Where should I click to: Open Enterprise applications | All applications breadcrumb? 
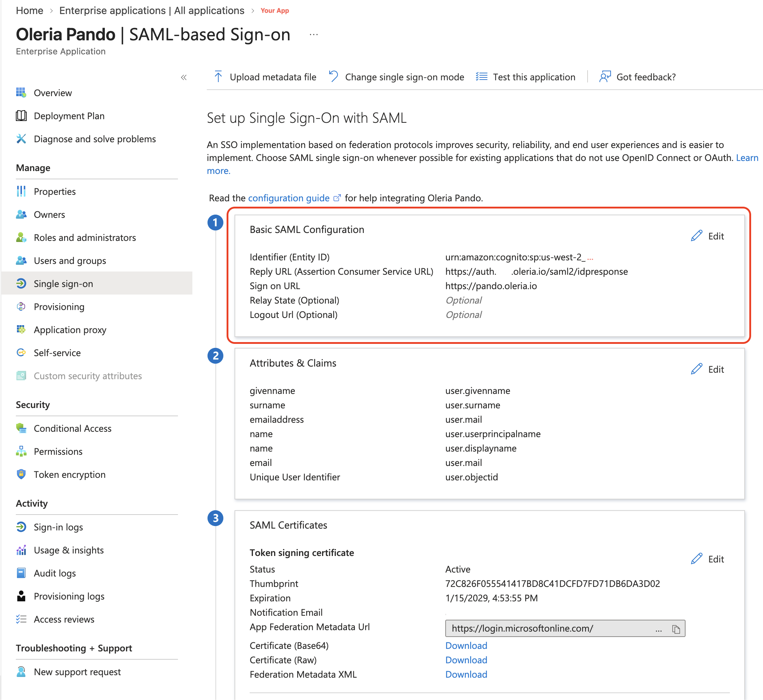pos(152,10)
